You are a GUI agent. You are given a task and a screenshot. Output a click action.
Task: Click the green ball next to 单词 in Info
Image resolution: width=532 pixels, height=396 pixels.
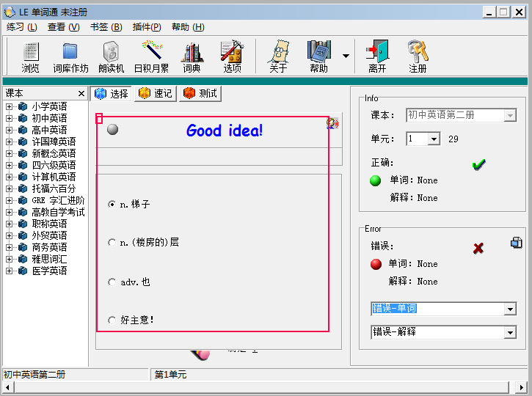(375, 180)
